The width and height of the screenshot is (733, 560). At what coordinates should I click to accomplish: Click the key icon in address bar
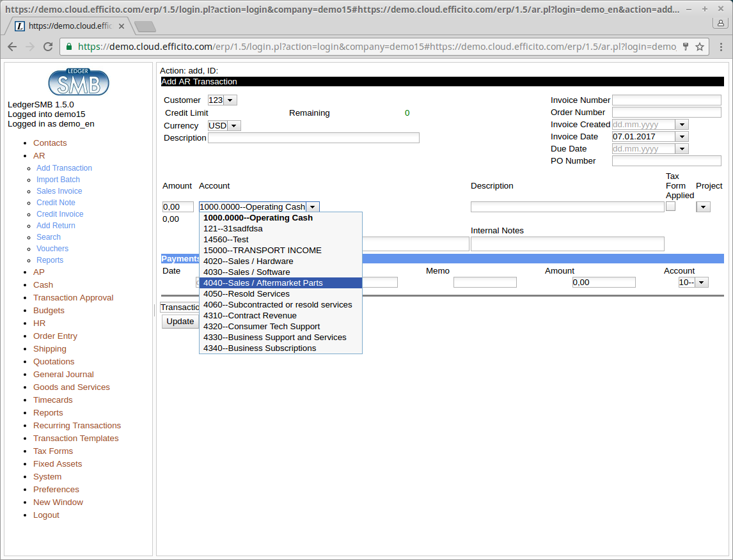[686, 47]
